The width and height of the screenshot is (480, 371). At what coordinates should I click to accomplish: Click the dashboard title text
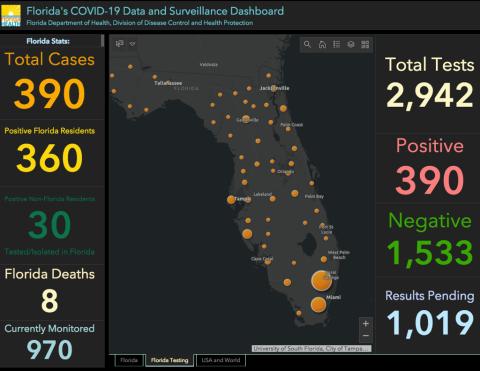tap(155, 11)
